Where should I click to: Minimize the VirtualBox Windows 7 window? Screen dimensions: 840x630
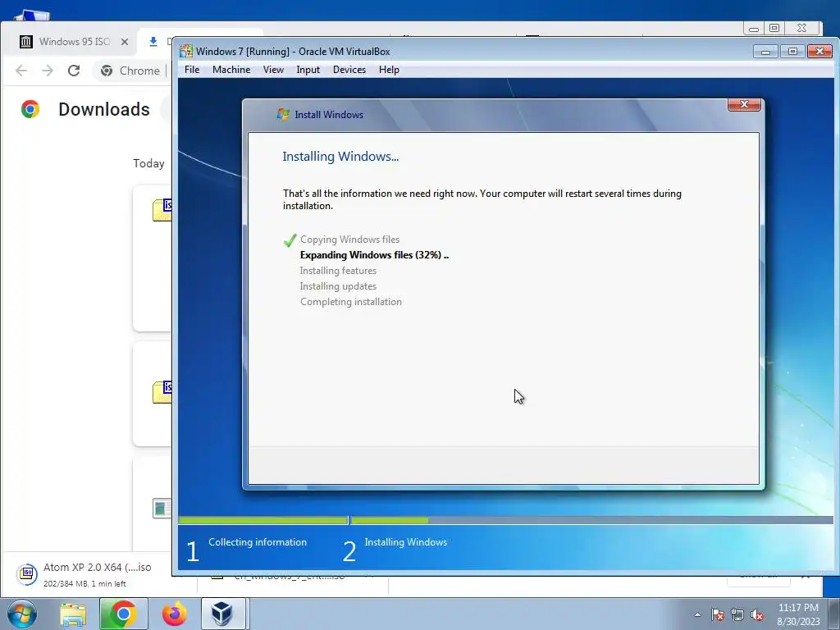pos(765,52)
